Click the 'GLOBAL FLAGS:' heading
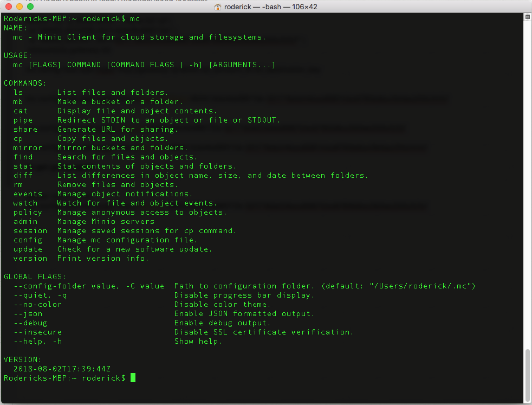The image size is (532, 405). (x=35, y=277)
